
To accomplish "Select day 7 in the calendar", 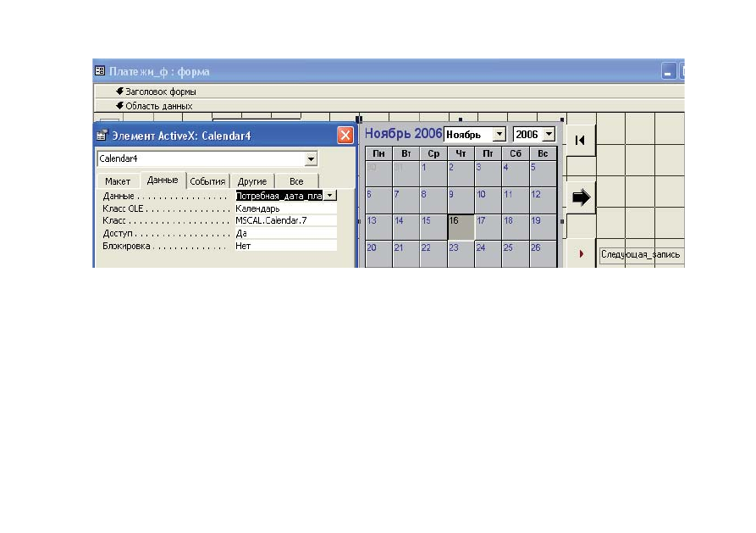I will 406,200.
